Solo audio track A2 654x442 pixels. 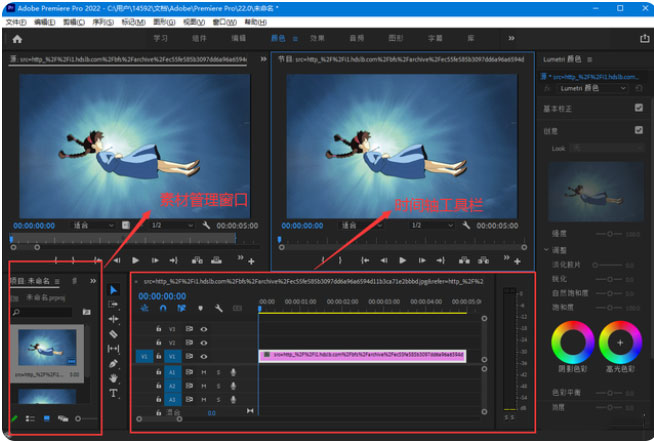(x=219, y=386)
